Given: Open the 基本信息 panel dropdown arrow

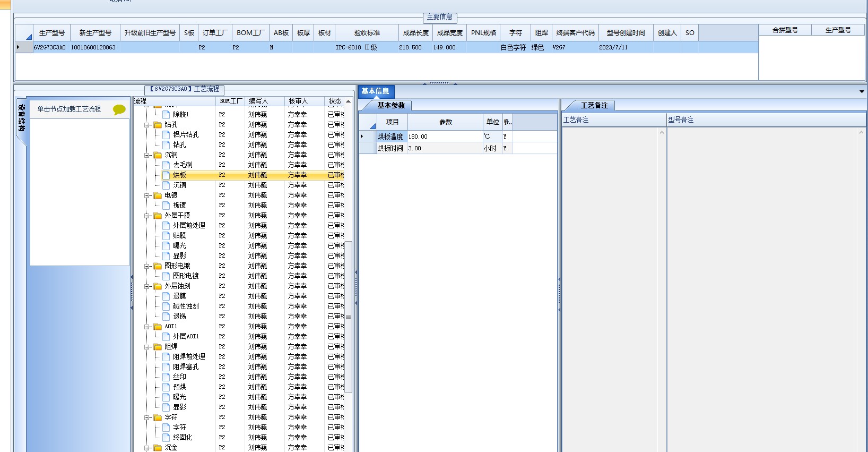Looking at the screenshot, I should pyautogui.click(x=861, y=91).
